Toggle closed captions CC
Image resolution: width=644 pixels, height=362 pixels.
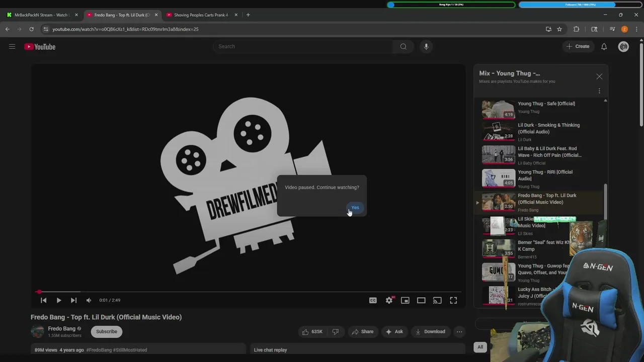[x=373, y=300]
